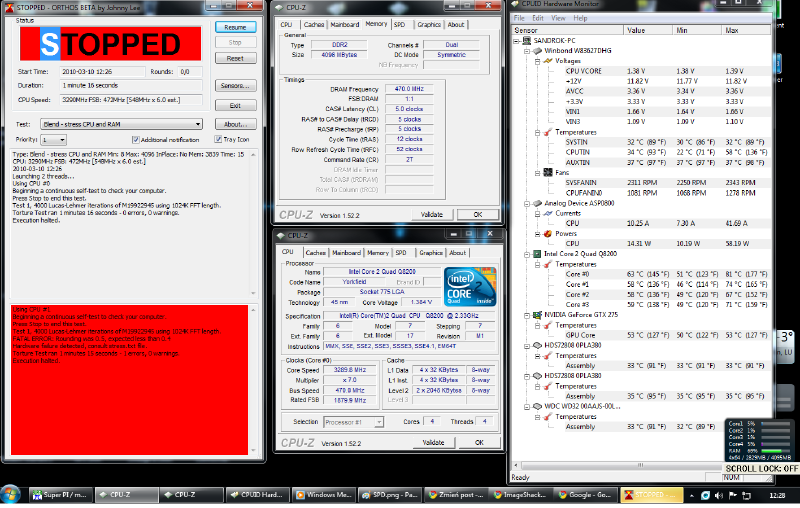The image size is (800, 508).
Task: Switch to Google Chrome taskbar button
Action: [586, 495]
